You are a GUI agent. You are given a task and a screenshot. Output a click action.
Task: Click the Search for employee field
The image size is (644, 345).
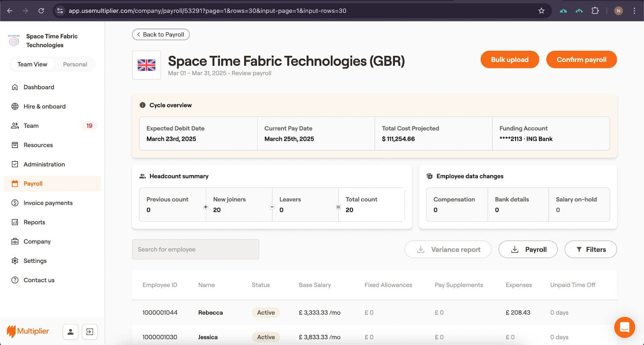(196, 249)
